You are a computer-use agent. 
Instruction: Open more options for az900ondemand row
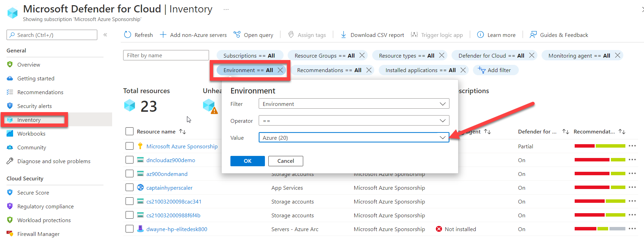click(x=632, y=173)
